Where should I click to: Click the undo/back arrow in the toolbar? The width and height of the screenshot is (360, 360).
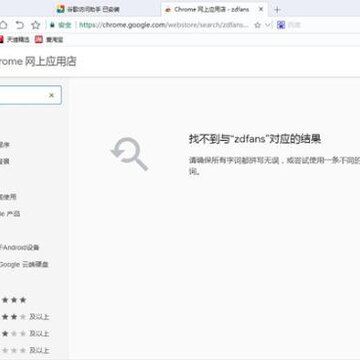(20, 25)
